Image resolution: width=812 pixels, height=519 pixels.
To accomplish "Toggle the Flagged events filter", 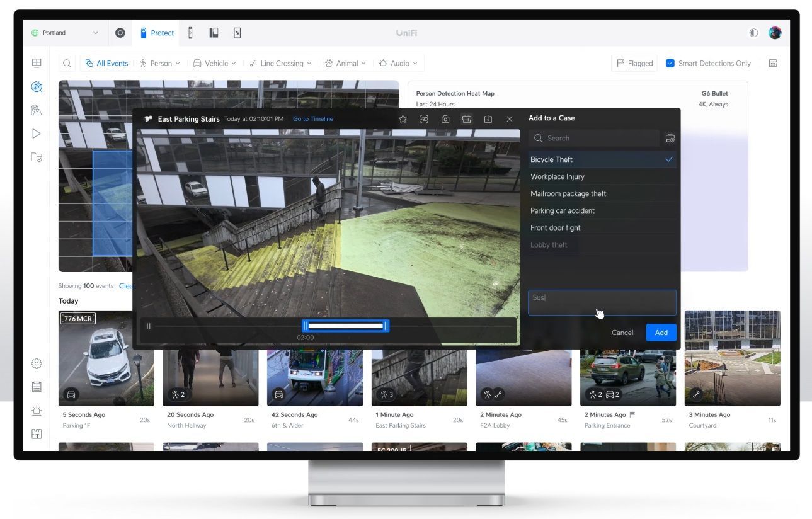I will (x=634, y=63).
